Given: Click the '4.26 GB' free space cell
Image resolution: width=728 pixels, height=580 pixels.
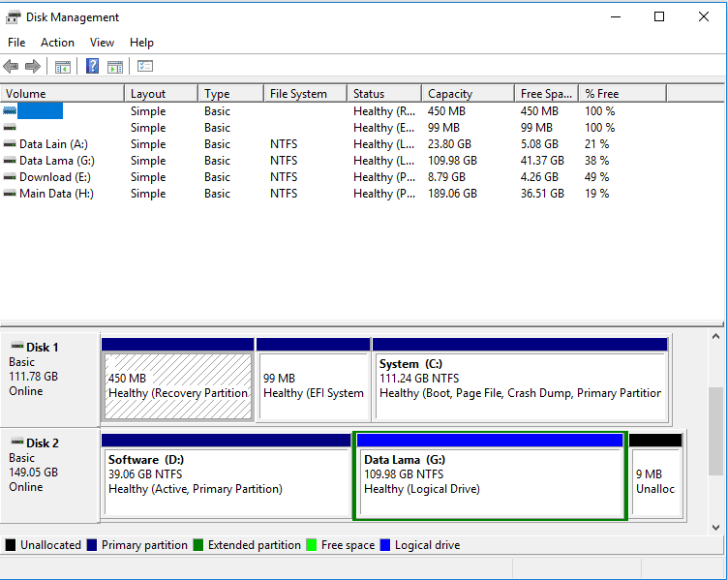Looking at the screenshot, I should click(x=539, y=177).
